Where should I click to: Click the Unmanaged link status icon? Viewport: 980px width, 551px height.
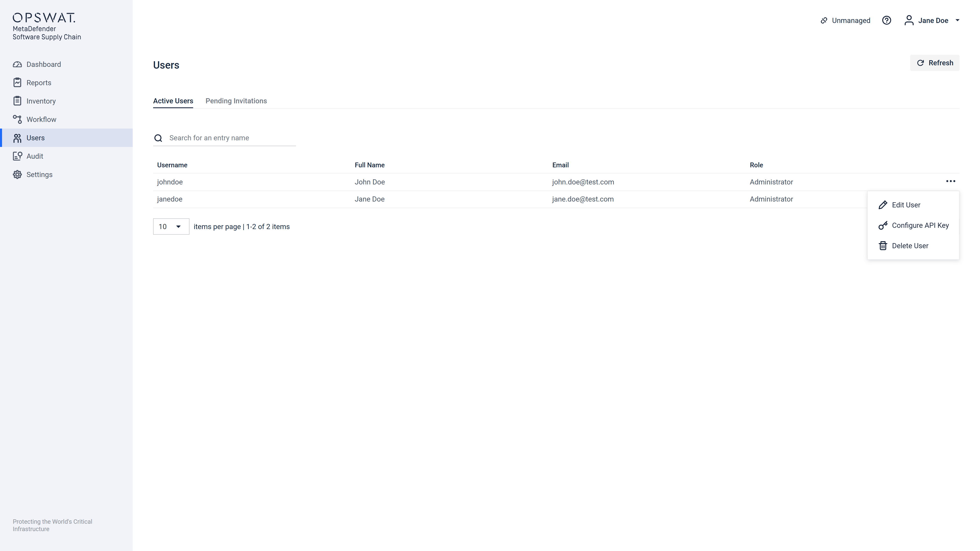(824, 20)
